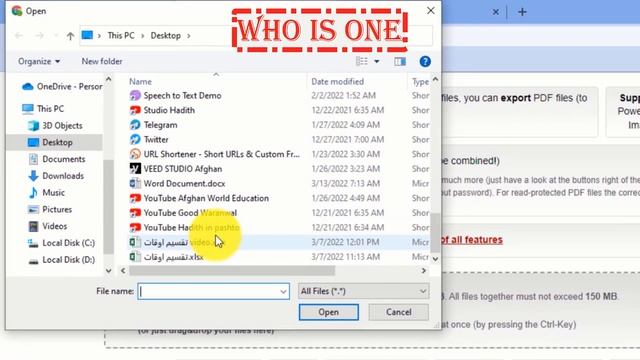Viewport: 640px width, 360px height.
Task: Click 'of all features' link in browser
Action: [x=471, y=240]
